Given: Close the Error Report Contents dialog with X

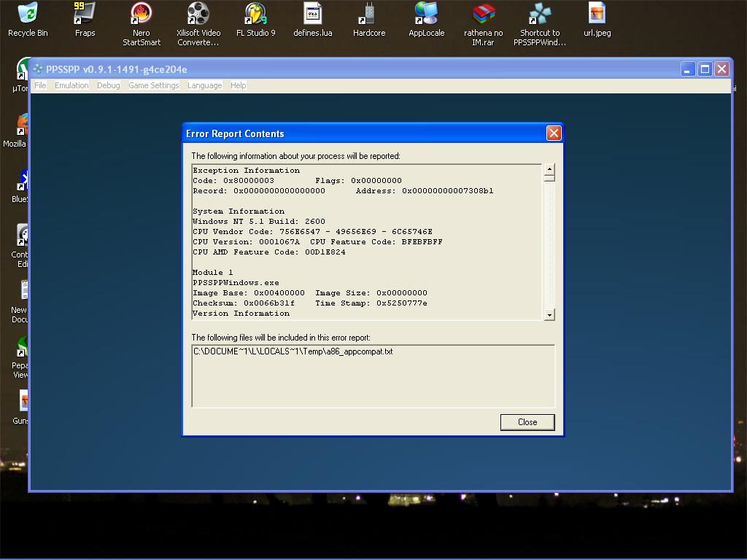Looking at the screenshot, I should click(x=554, y=133).
